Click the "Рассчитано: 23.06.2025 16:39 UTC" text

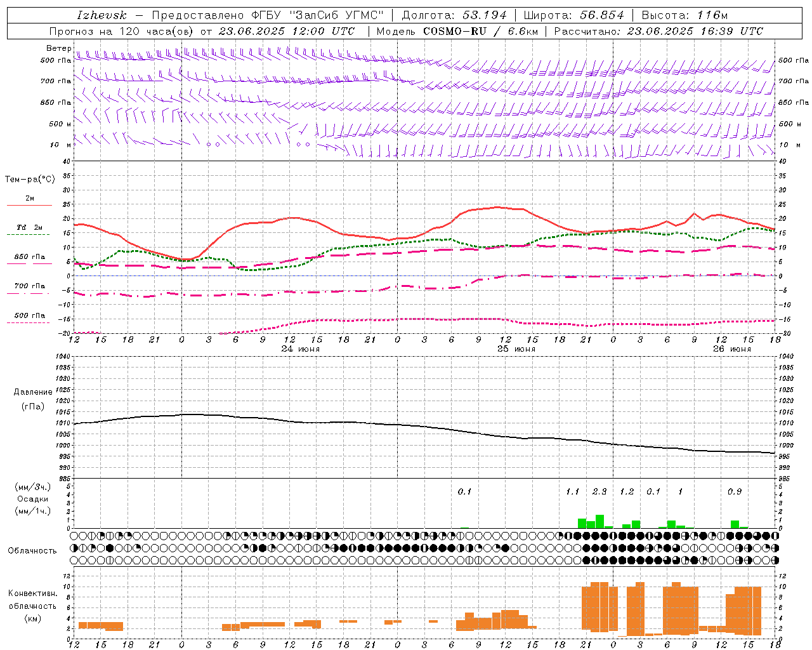coord(658,31)
